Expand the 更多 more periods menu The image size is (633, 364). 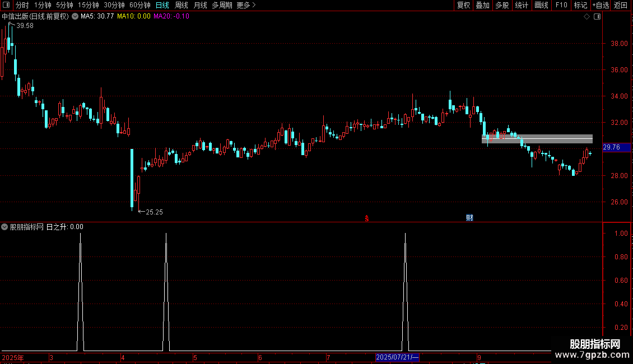(x=246, y=5)
